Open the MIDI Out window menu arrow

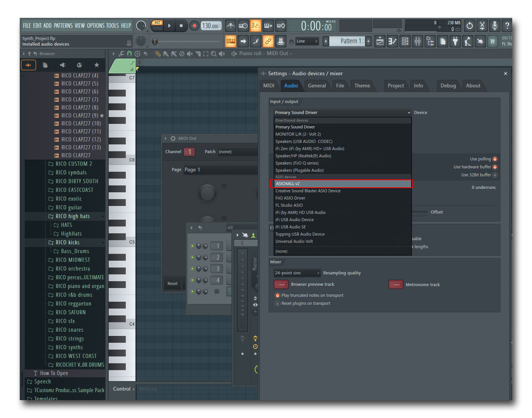tap(166, 139)
